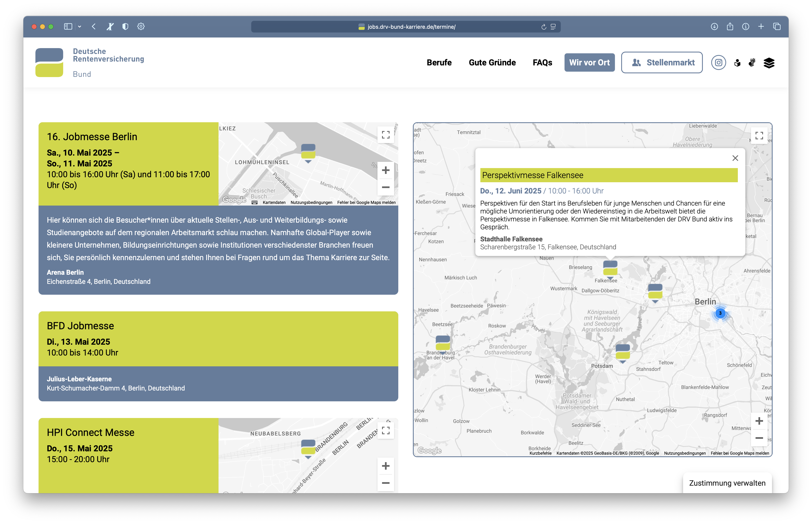Open Nutzungsbedingungen on the large map
Screen dimensions: 812x524
[685, 453]
